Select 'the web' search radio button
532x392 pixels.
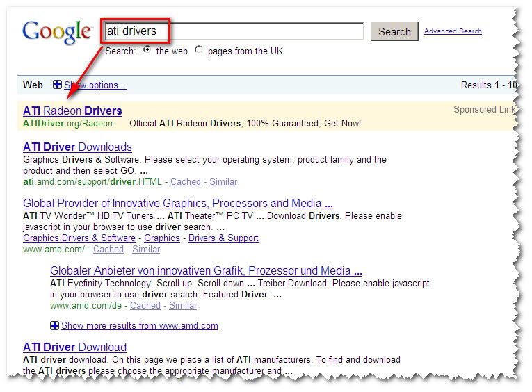[147, 50]
